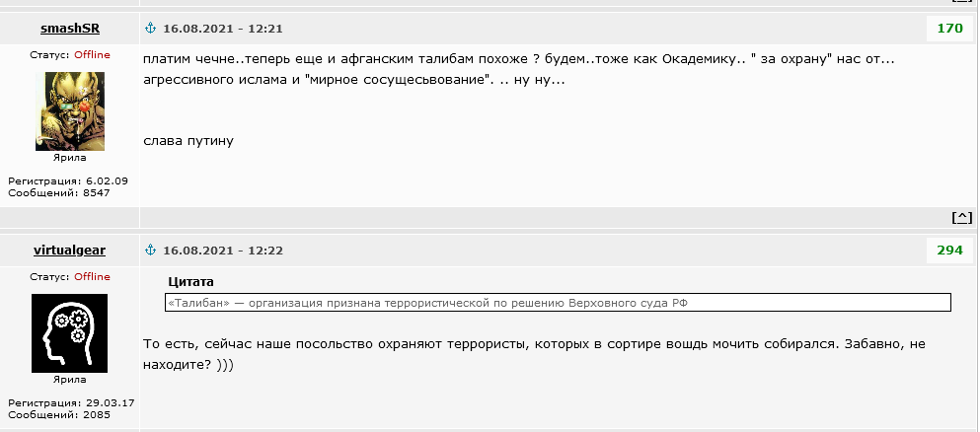Click smashSR's message count 8547
980x432 pixels.
click(96, 192)
